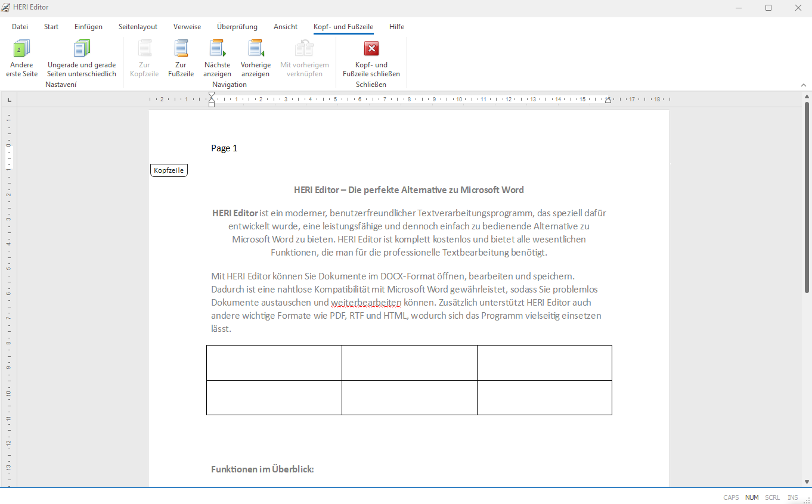
Task: Click the bottom-right table cell
Action: coord(545,397)
